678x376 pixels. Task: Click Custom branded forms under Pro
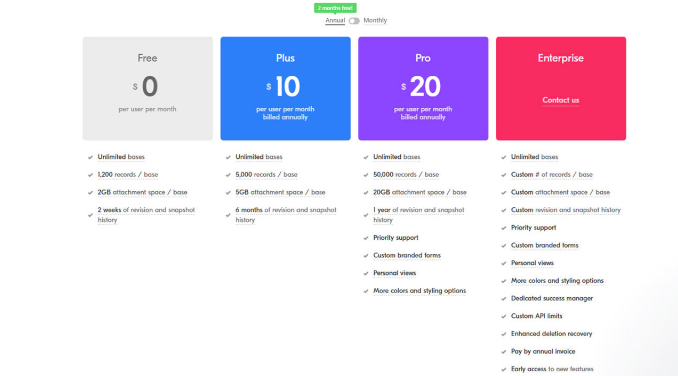coord(407,255)
